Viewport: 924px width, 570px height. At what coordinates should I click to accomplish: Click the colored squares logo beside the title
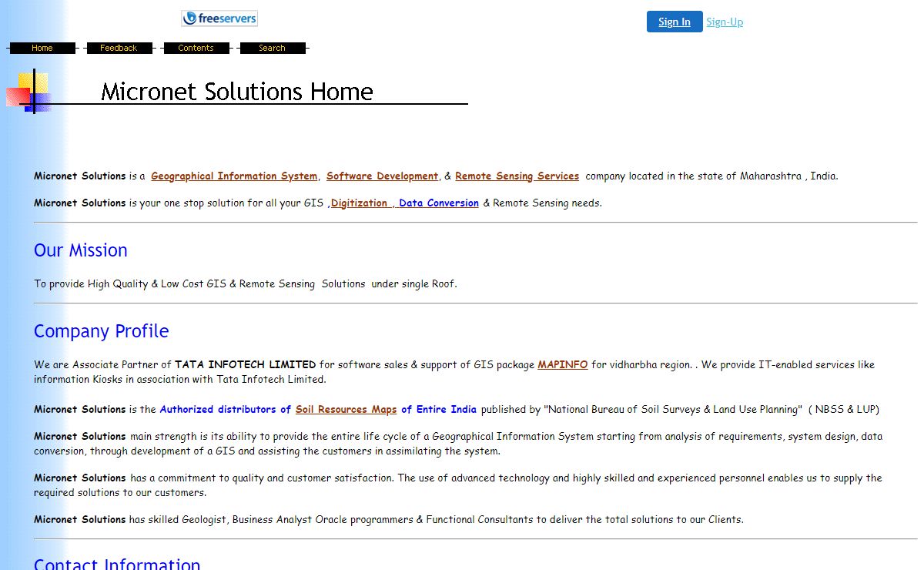click(x=28, y=92)
